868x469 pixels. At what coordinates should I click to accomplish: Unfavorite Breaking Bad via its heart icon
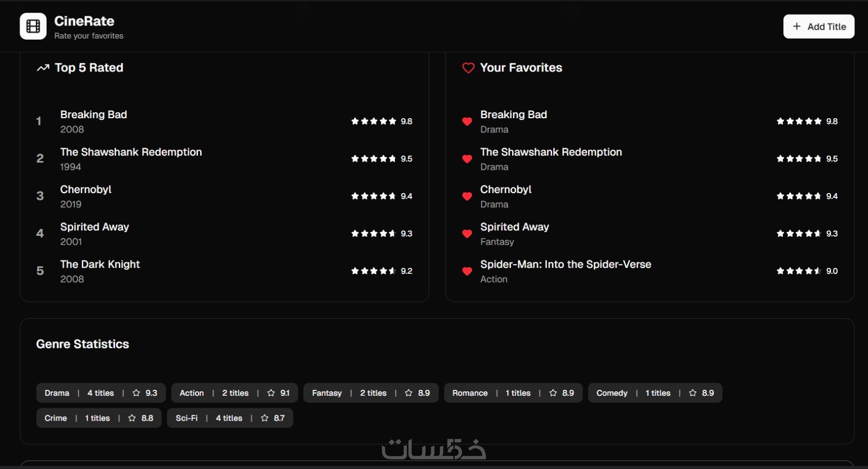click(467, 121)
